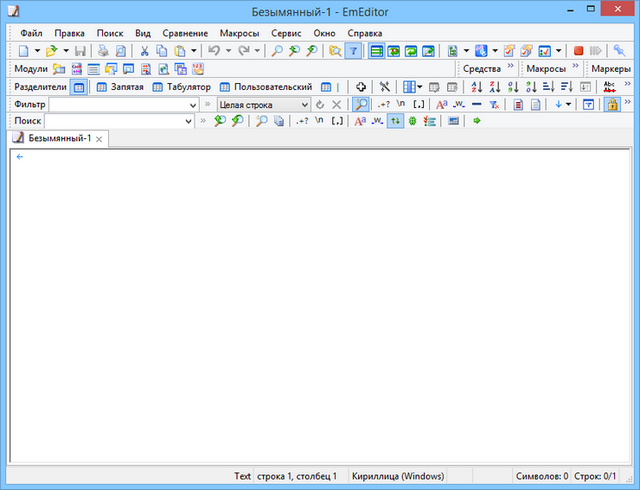Click the red Record macro icon
The image size is (640, 490).
pyautogui.click(x=578, y=50)
